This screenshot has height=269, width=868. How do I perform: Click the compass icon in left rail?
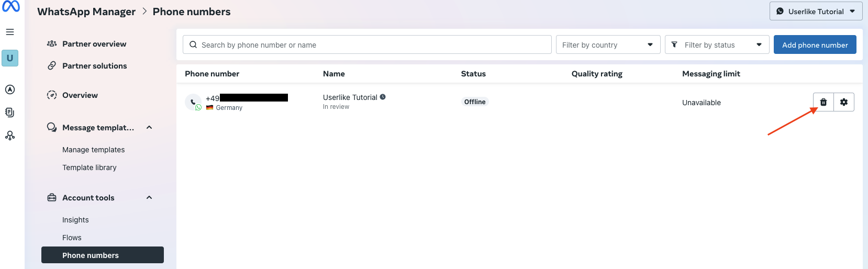click(x=10, y=89)
